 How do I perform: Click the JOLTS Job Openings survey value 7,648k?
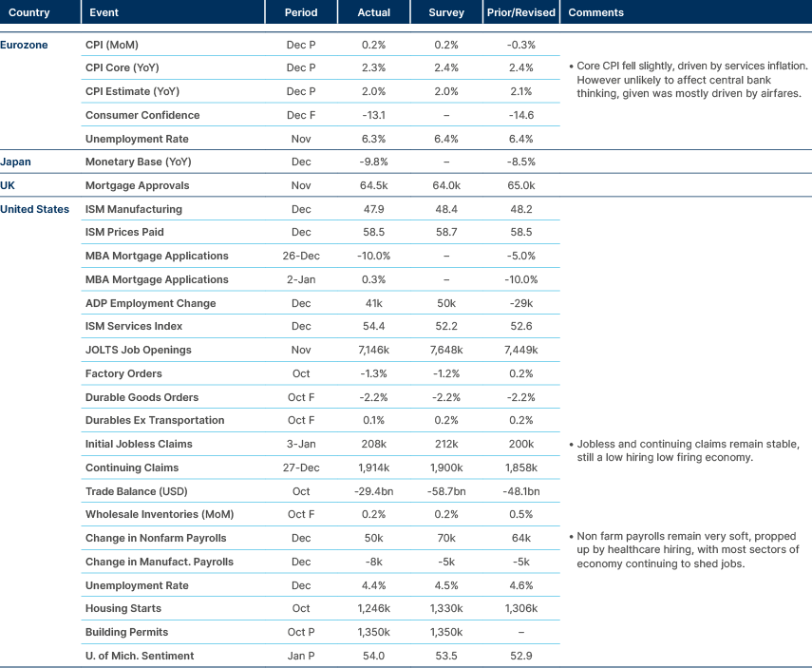pos(446,350)
